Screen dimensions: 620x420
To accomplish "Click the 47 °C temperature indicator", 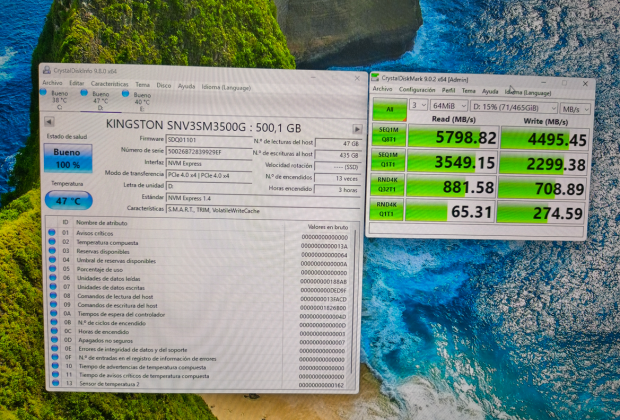I will point(66,200).
